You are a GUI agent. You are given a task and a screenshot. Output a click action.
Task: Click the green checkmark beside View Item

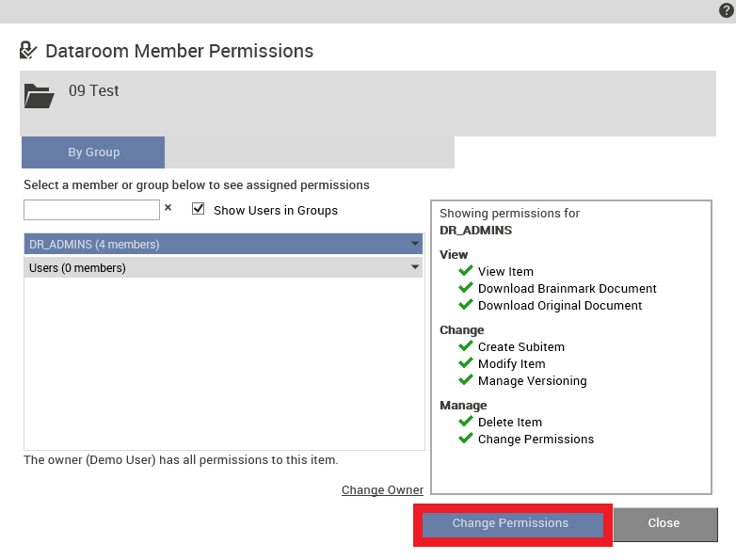(465, 270)
